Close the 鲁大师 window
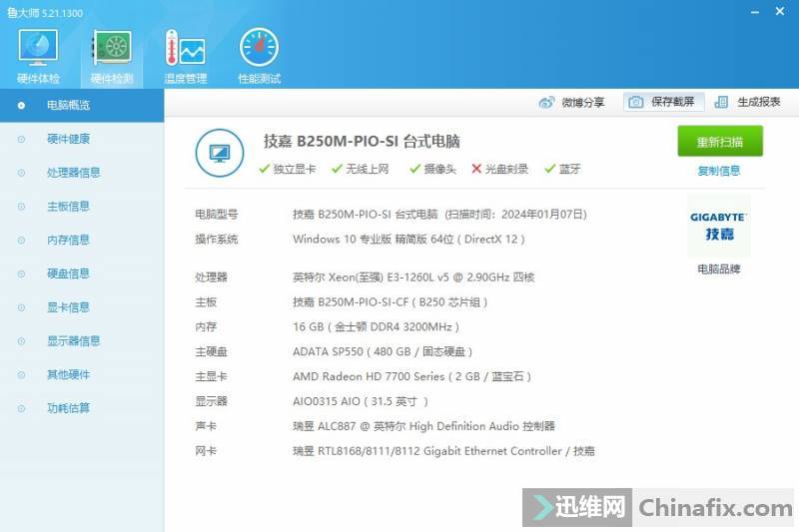Screen dimensions: 799x532 [x=780, y=11]
